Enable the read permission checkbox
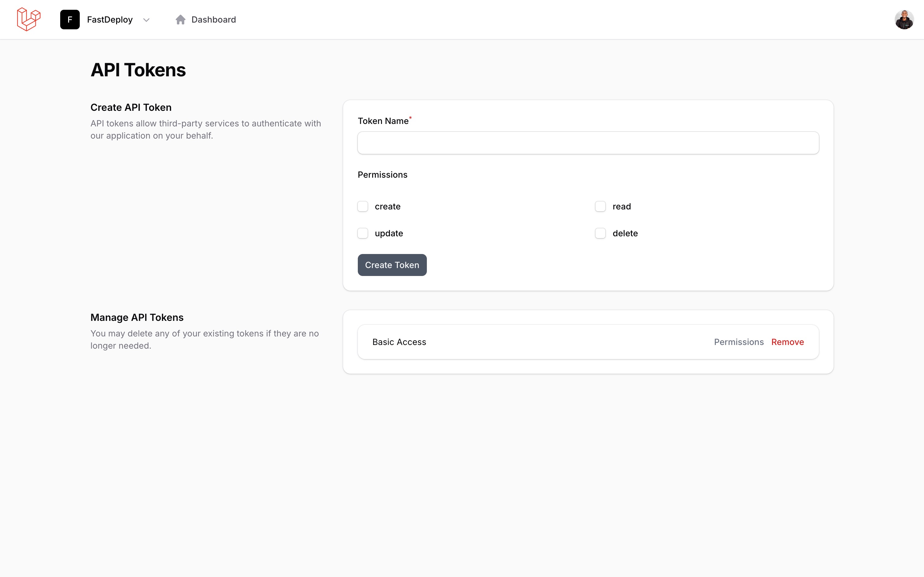The image size is (924, 577). tap(600, 206)
